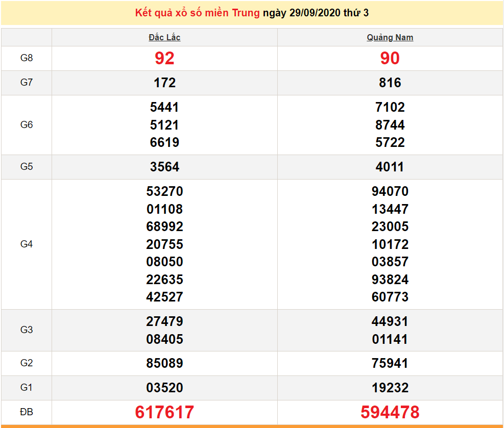Select the G4 number 94070
This screenshot has height=428, width=504.
coord(390,191)
